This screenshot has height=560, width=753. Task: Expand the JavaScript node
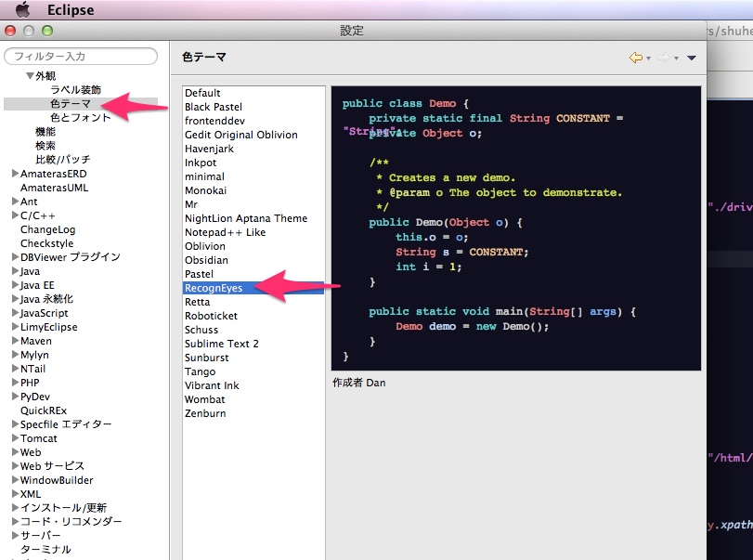[x=16, y=313]
